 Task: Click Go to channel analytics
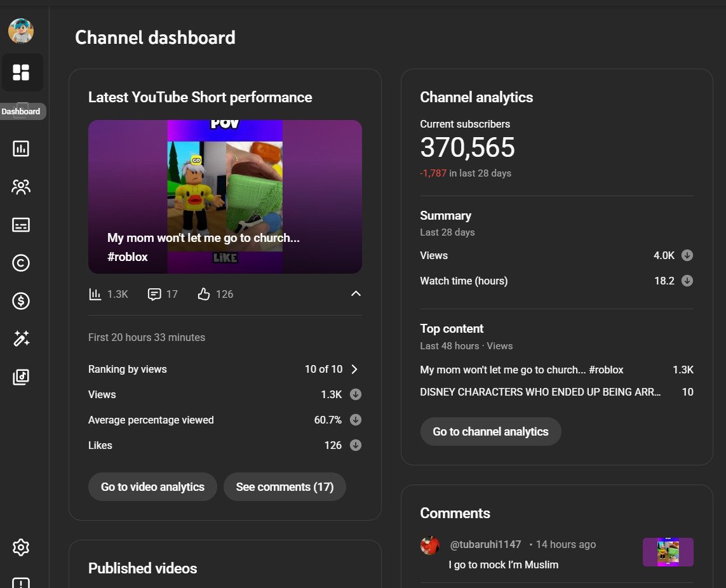point(490,431)
